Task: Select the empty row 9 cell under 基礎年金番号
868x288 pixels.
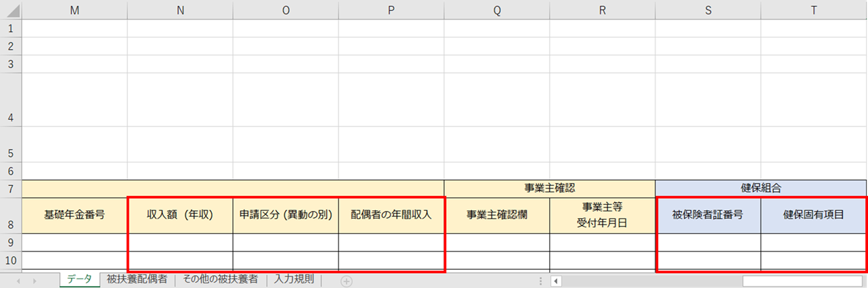Action: pyautogui.click(x=74, y=242)
